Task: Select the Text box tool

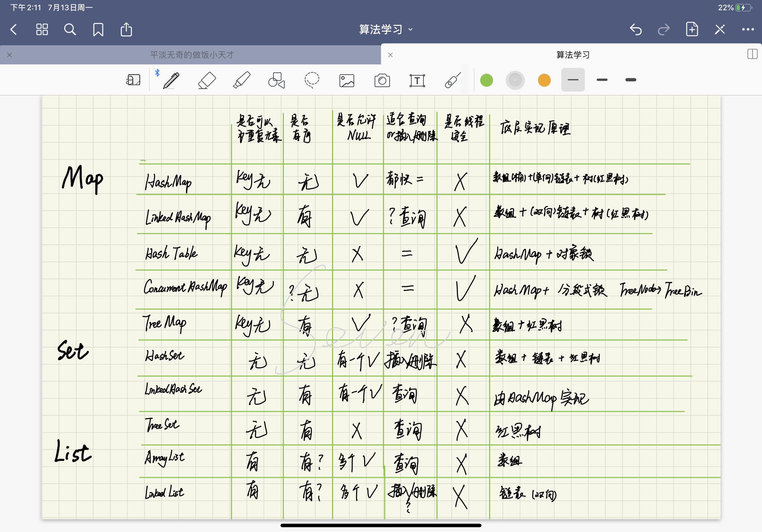Action: point(417,80)
